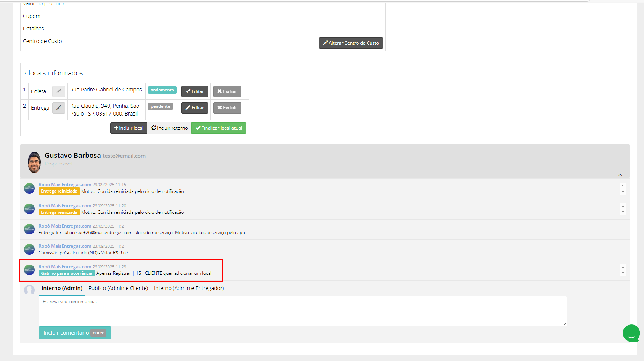
Task: Click pencil icon beside Entrega row
Action: [x=59, y=108]
